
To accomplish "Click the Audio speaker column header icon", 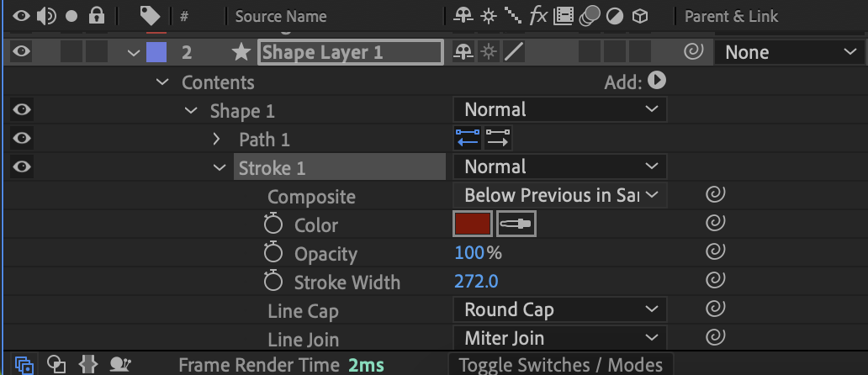I will [x=46, y=16].
